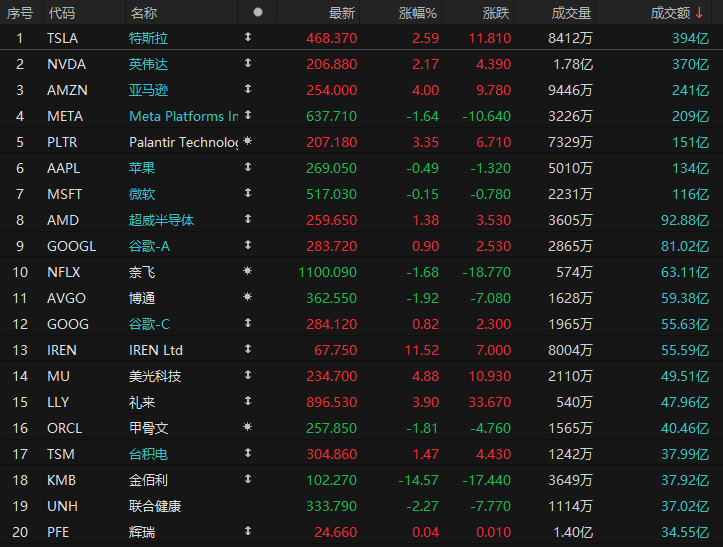Select the IREN Ltd name cell

(x=156, y=350)
